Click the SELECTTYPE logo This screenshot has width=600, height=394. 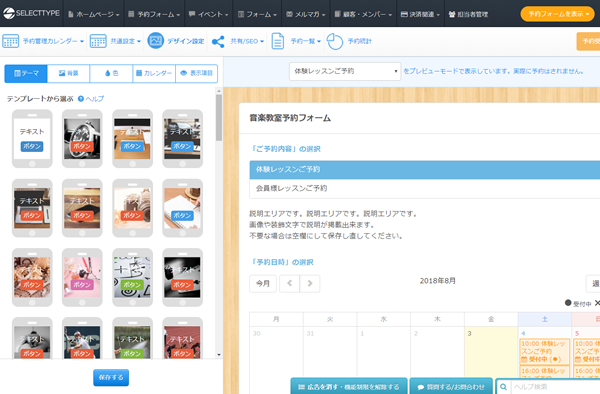(x=31, y=13)
